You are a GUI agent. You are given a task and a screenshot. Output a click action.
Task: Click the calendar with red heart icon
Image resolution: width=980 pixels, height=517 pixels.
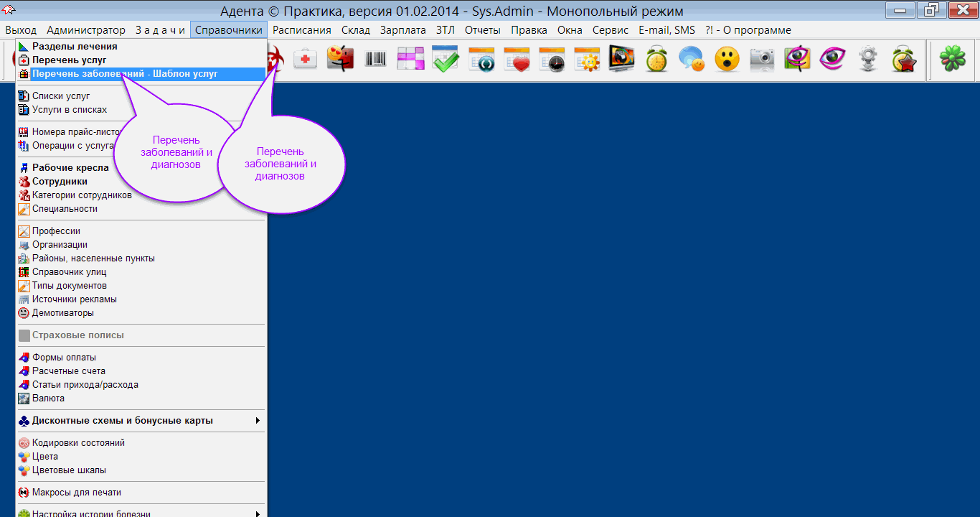pyautogui.click(x=516, y=59)
